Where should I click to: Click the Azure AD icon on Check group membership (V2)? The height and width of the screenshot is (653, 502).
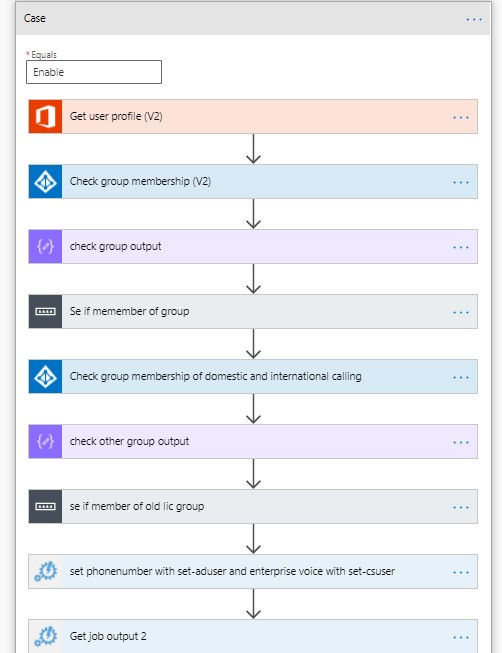(x=45, y=182)
